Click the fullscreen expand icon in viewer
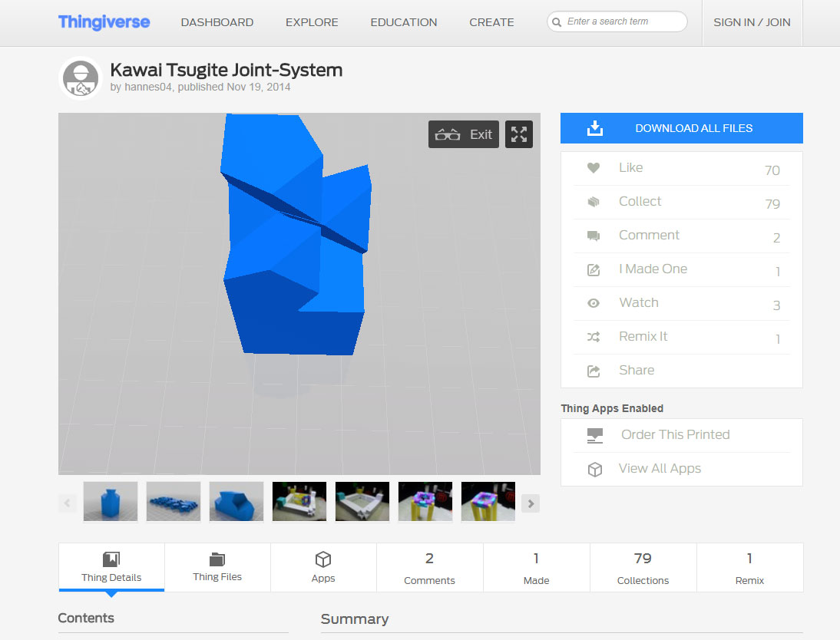The height and width of the screenshot is (640, 840). click(x=519, y=134)
